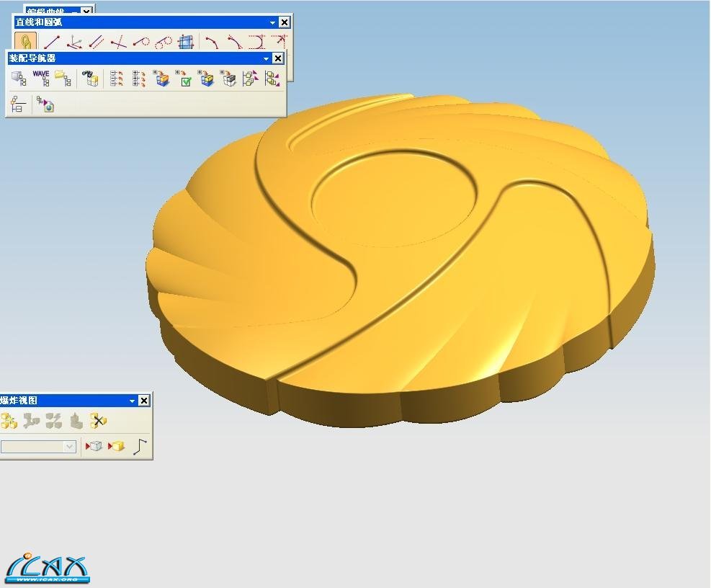Viewport: 711px width, 588px height.
Task: Close the 爆炸视图 toolbar
Action: [x=144, y=400]
